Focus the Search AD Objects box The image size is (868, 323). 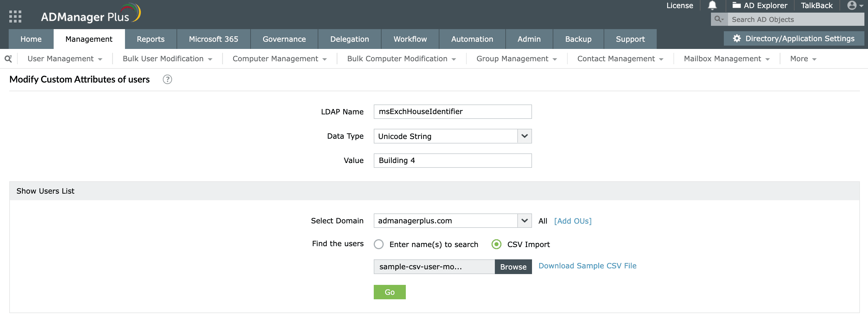tap(795, 19)
